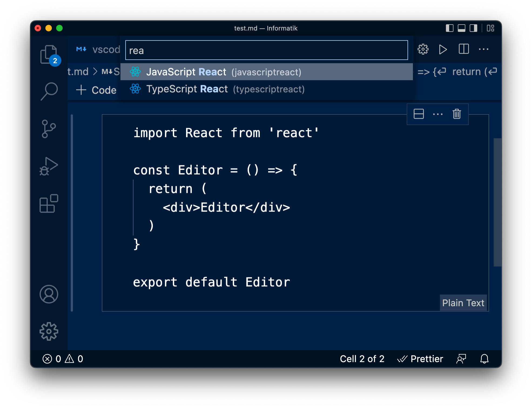Image resolution: width=532 pixels, height=408 pixels.
Task: Click the feedback icon in status bar
Action: (x=461, y=359)
